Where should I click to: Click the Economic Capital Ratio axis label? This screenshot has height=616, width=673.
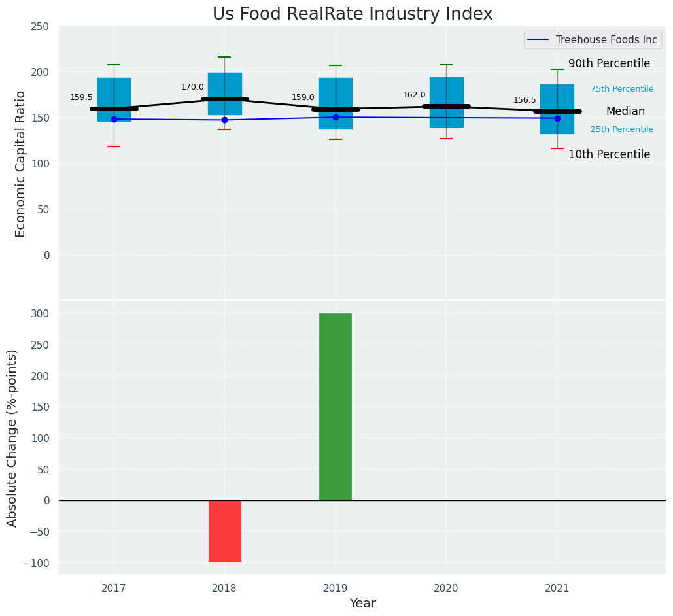20,163
